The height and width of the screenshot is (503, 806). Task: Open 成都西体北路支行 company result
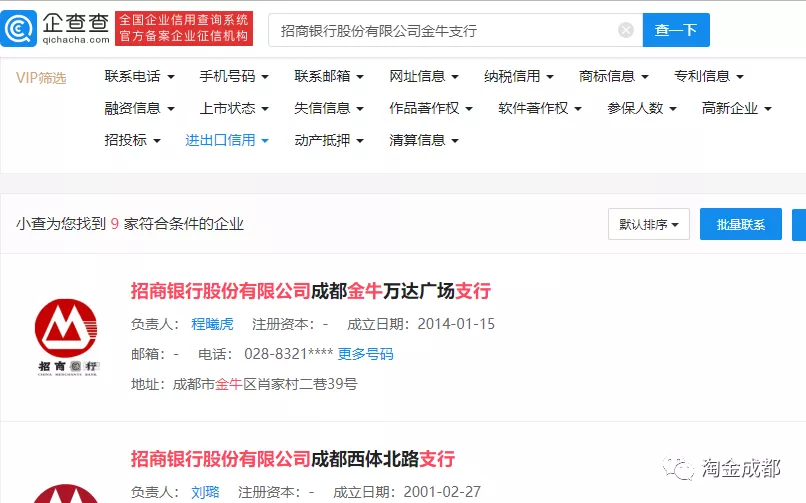[292, 459]
